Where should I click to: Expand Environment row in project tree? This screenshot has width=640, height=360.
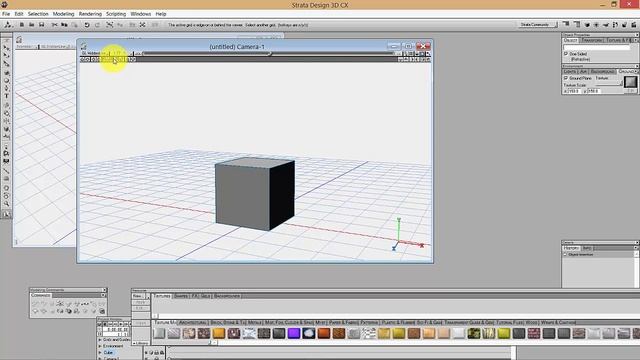100,346
